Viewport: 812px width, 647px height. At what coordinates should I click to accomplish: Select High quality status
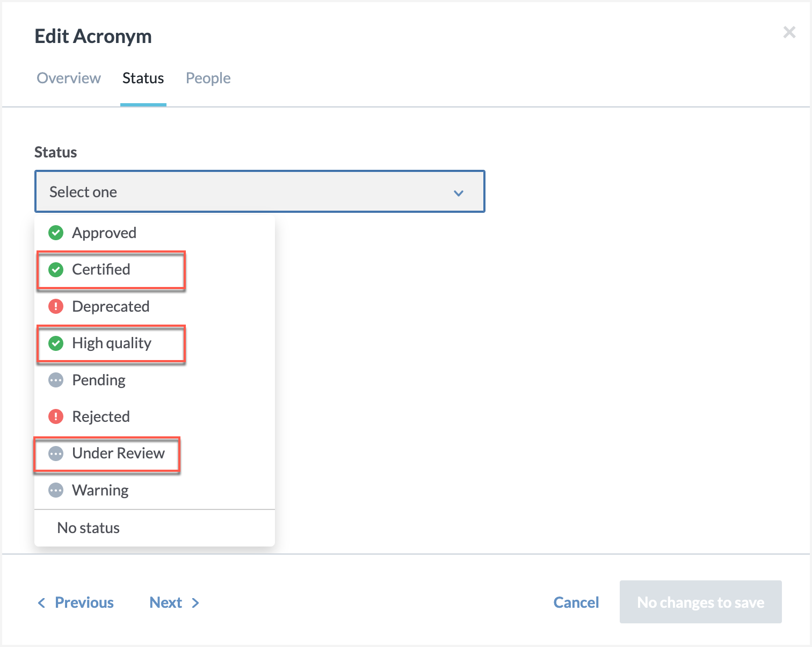(155, 343)
